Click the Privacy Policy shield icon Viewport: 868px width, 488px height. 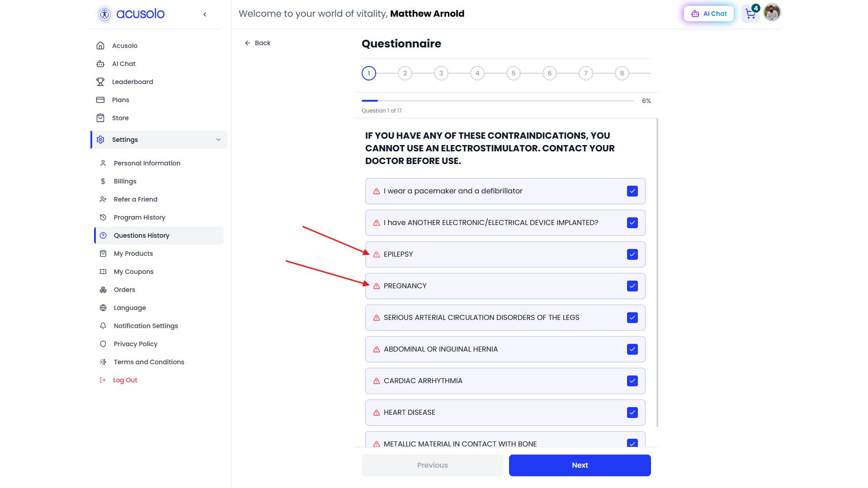(103, 344)
